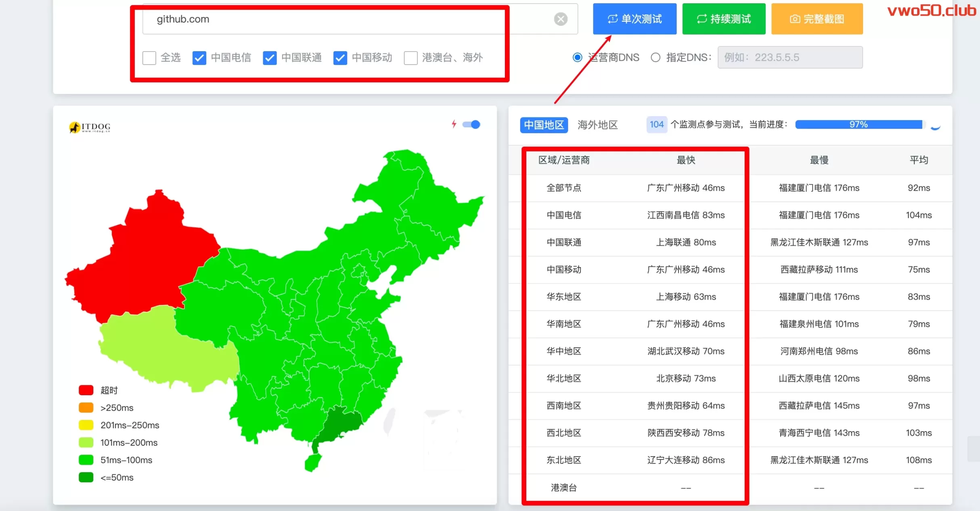Select the 指定DNS radio button
Viewport: 980px width, 511px height.
(655, 57)
